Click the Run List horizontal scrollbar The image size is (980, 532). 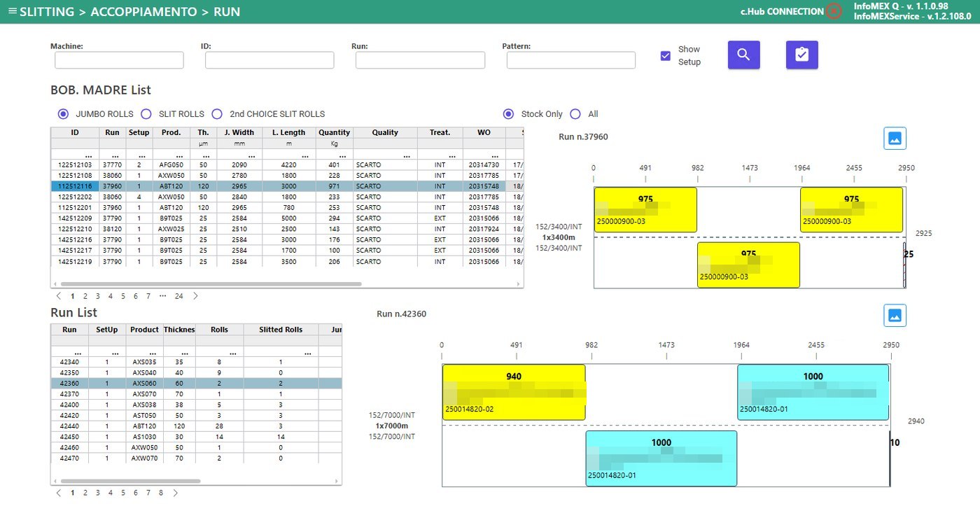130,482
